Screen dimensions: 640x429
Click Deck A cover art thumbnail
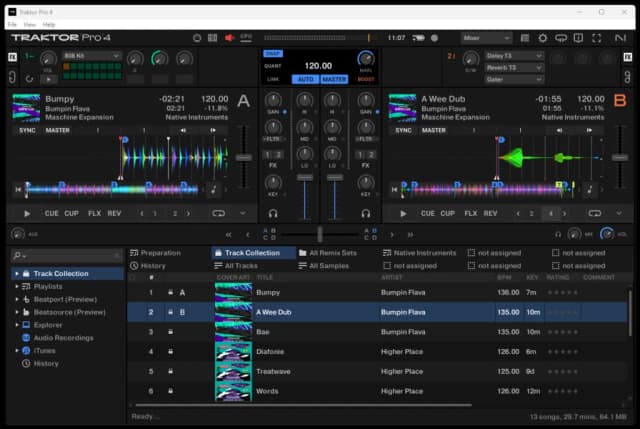(x=26, y=108)
